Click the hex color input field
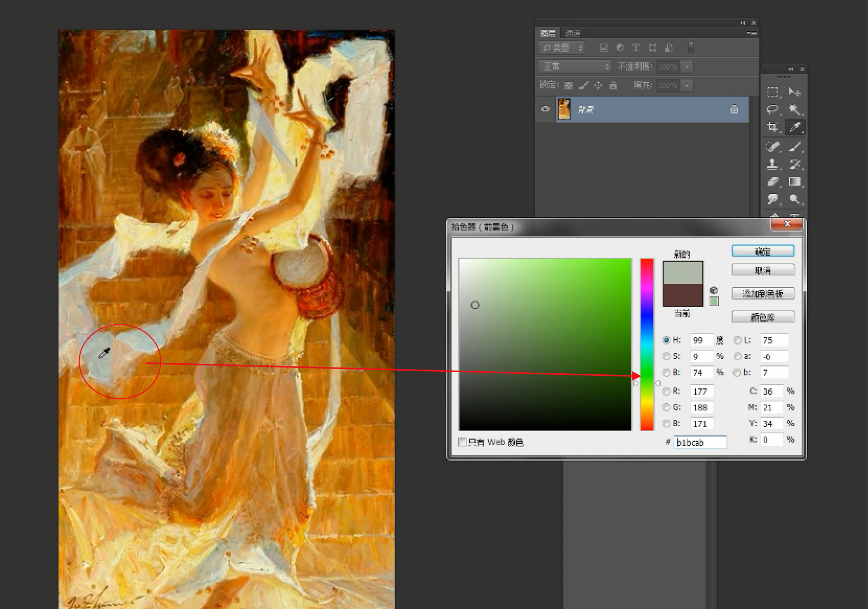The height and width of the screenshot is (609, 868). coord(700,442)
